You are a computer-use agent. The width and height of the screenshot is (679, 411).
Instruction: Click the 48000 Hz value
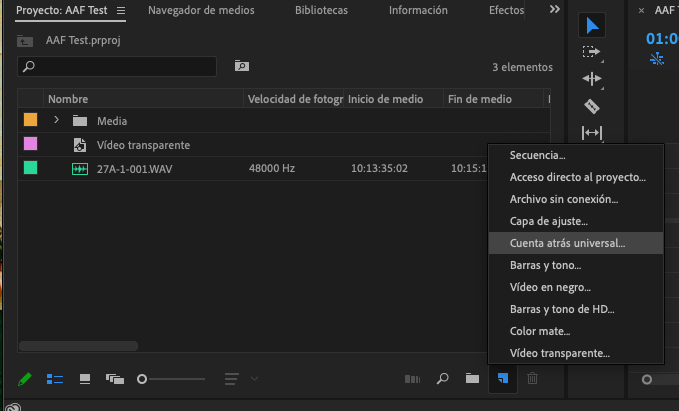[x=272, y=168]
